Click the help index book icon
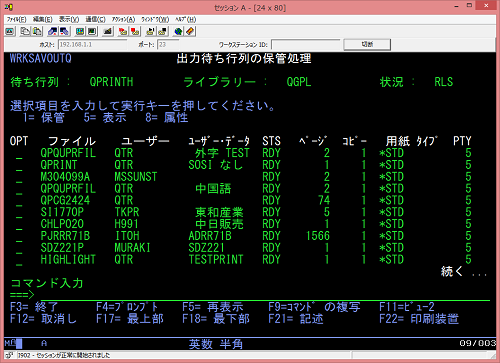 190,31
